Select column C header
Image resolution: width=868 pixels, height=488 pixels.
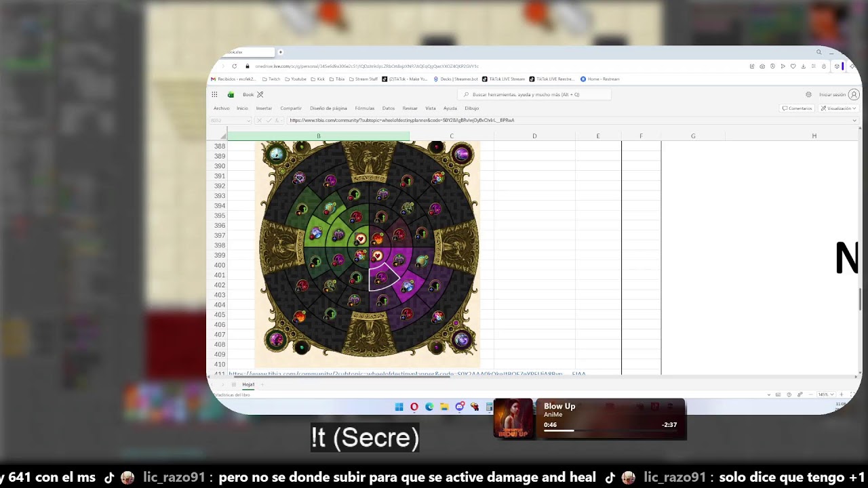(452, 136)
